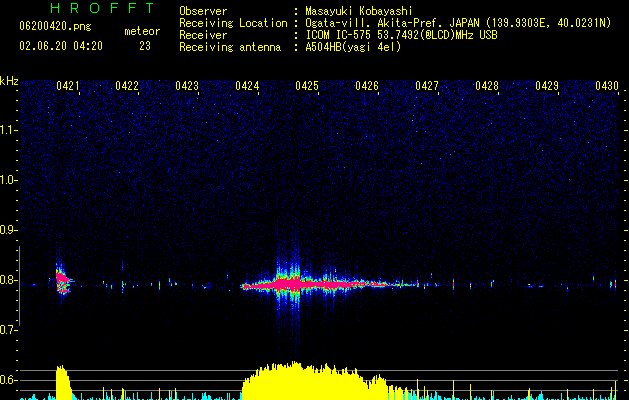Click the 0423 time marker

[187, 86]
